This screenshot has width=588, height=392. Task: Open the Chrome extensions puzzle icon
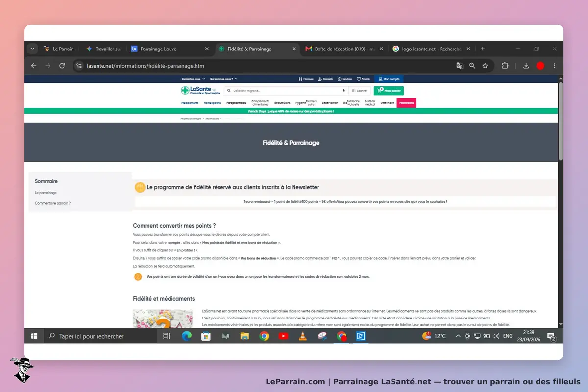tap(505, 66)
